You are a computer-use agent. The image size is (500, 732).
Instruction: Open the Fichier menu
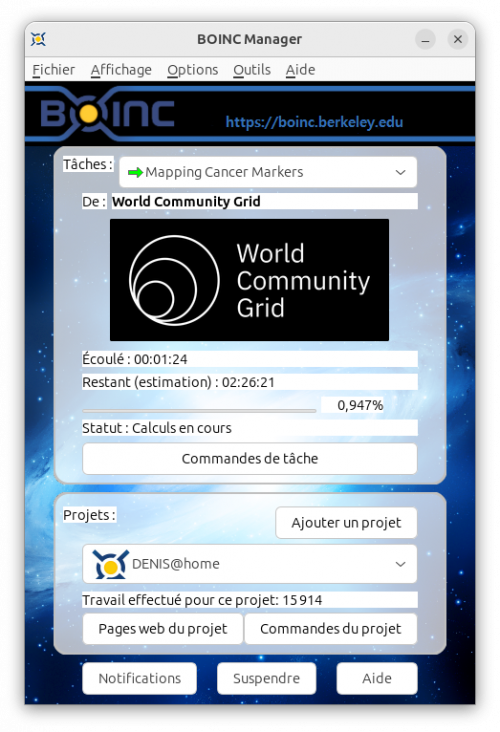click(x=53, y=70)
